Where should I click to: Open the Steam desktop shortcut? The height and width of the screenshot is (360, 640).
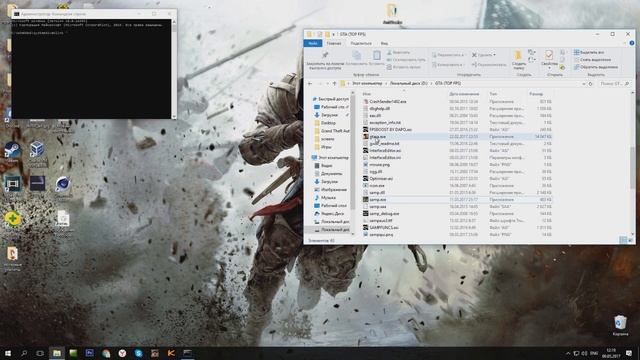(x=12, y=151)
